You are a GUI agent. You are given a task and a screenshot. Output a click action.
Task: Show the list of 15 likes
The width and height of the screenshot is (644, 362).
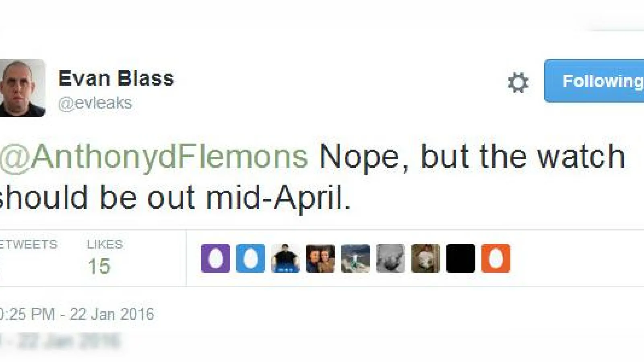(99, 266)
